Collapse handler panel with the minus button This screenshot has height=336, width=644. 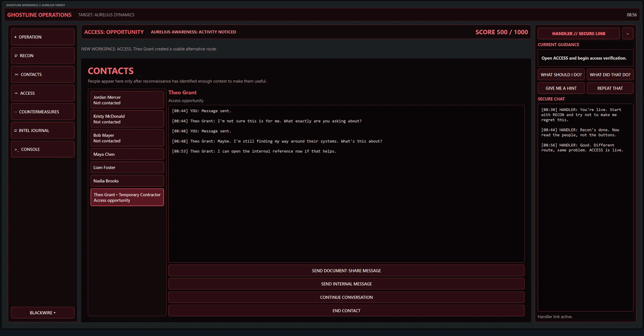coord(628,33)
